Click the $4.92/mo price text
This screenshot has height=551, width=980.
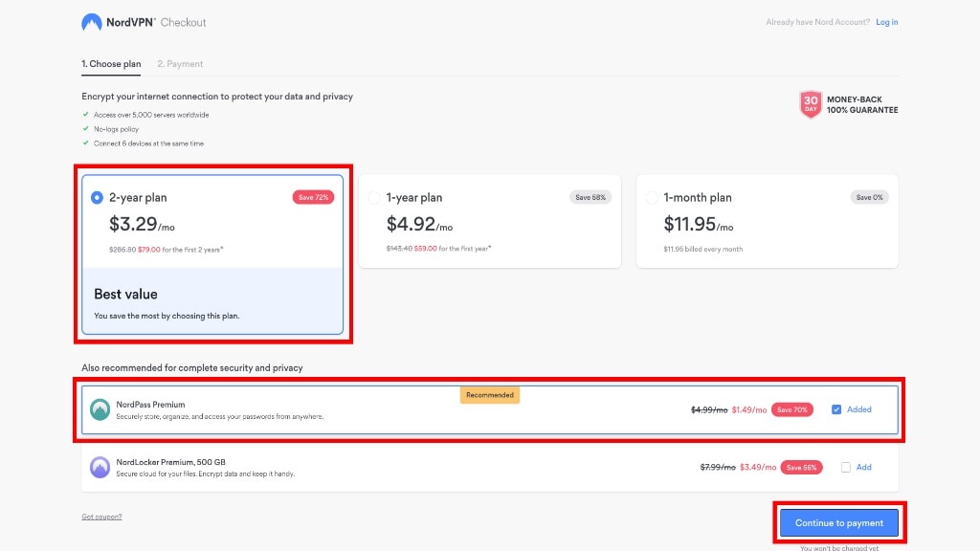(x=419, y=224)
